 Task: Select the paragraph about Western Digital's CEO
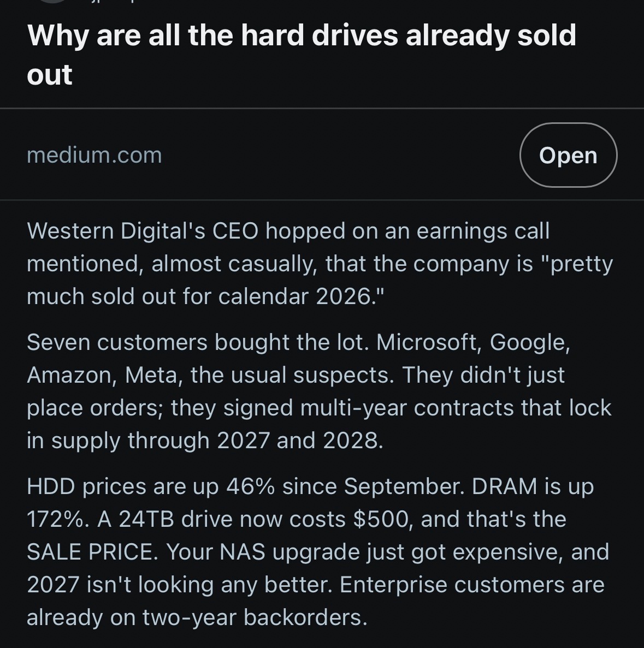[320, 264]
